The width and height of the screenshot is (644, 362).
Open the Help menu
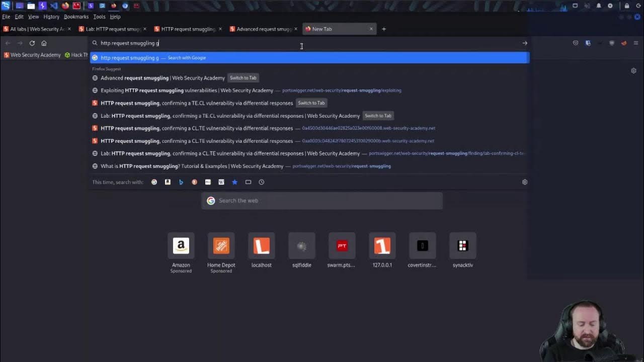pos(115,17)
